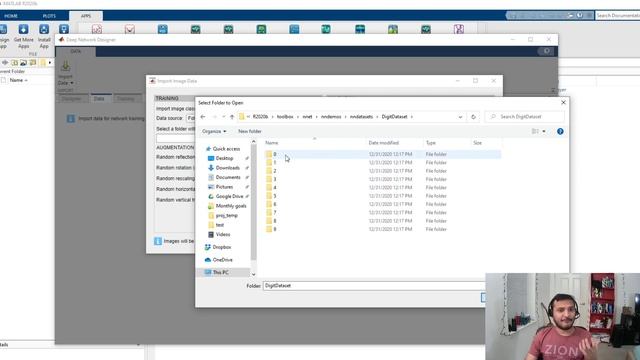The width and height of the screenshot is (640, 360).
Task: Close the Select Folder to Open dialog
Action: click(x=563, y=102)
